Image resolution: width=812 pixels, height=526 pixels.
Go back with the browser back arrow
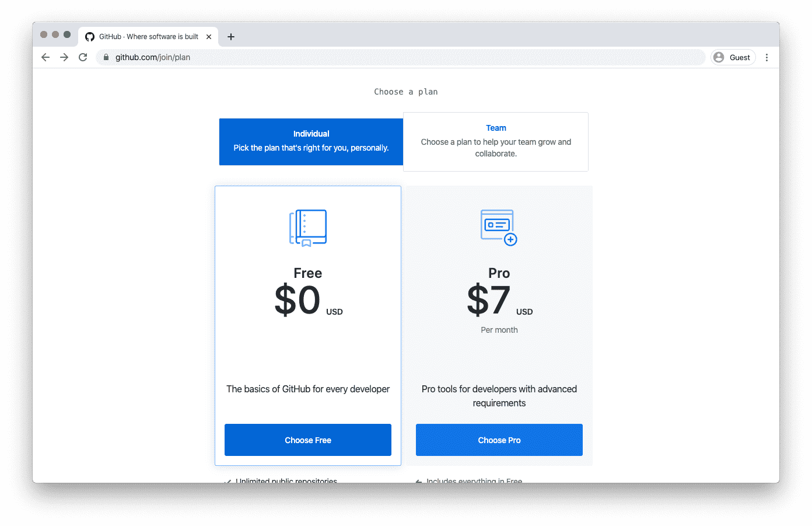(x=45, y=57)
